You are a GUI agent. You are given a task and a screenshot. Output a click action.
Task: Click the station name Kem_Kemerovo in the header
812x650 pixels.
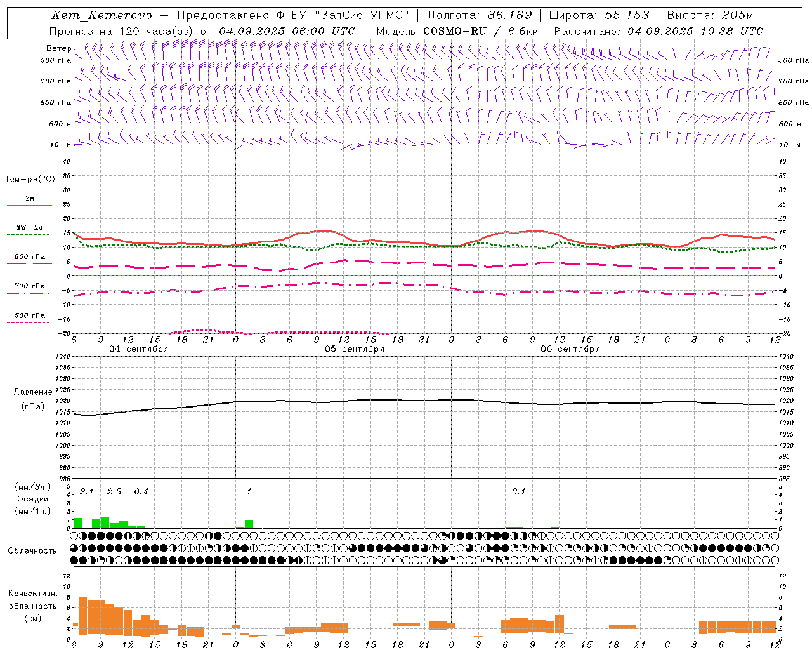[102, 15]
